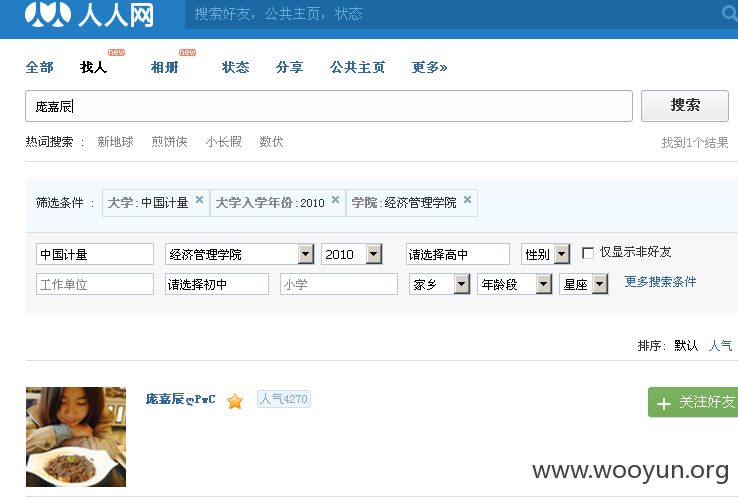The width and height of the screenshot is (738, 499).
Task: Open 更多搜索条件 link
Action: coord(660,282)
